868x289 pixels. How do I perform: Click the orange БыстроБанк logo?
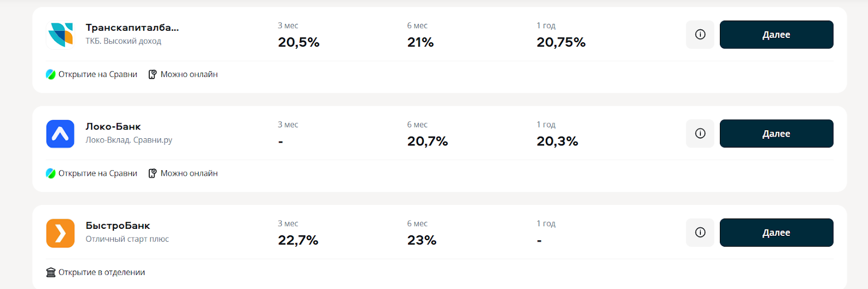pyautogui.click(x=60, y=233)
